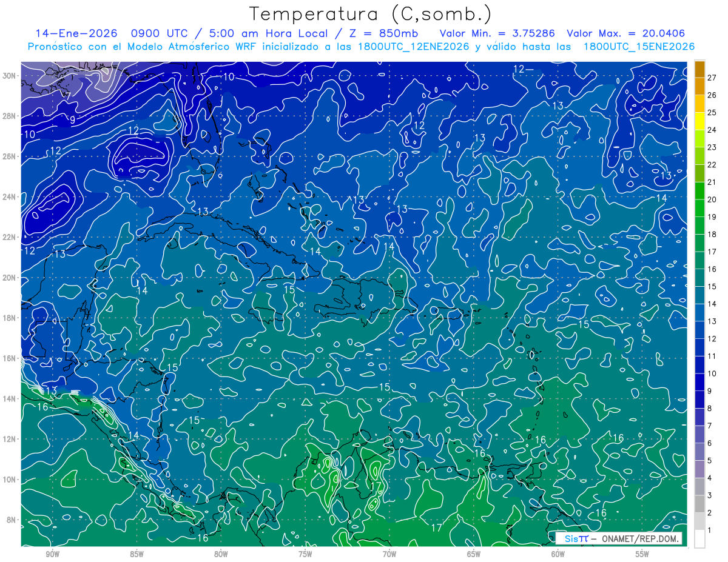Click the 16N latitude axis label
Viewport: 728px width, 562px height.
[10, 358]
